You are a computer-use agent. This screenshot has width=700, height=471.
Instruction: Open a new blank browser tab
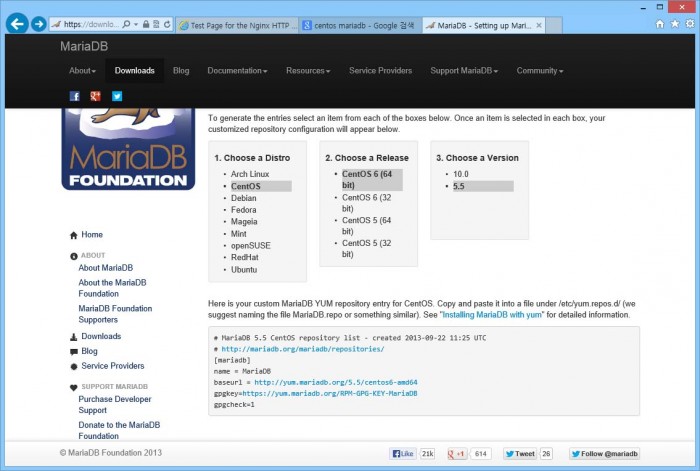click(554, 25)
